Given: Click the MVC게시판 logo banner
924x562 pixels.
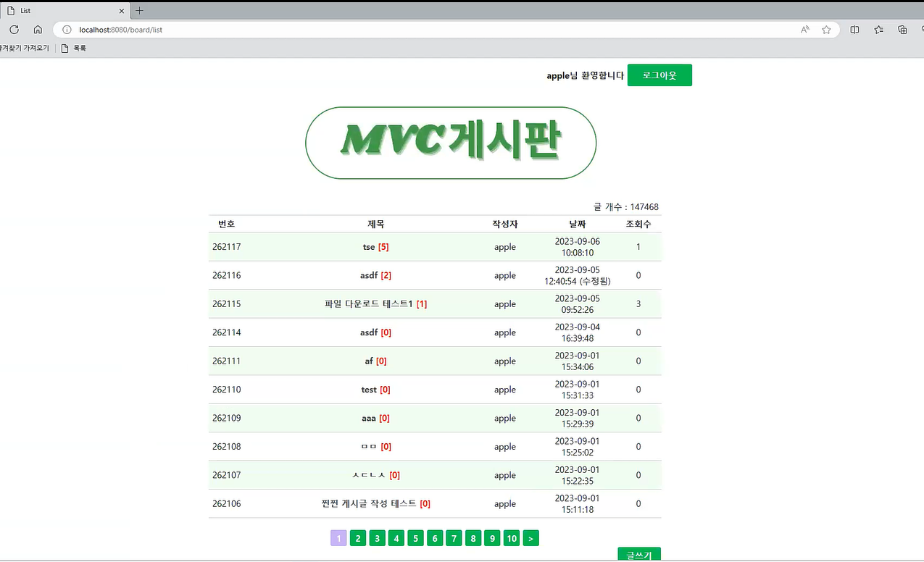Looking at the screenshot, I should (x=451, y=143).
